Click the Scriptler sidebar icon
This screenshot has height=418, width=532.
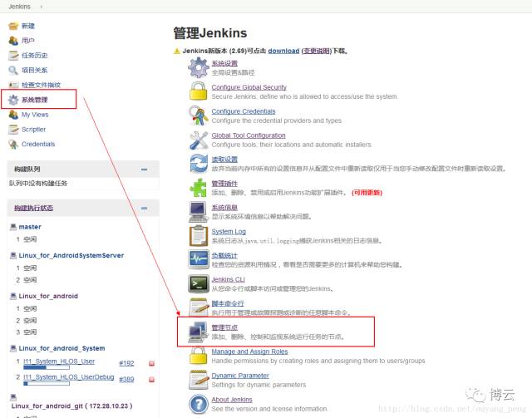tap(13, 130)
